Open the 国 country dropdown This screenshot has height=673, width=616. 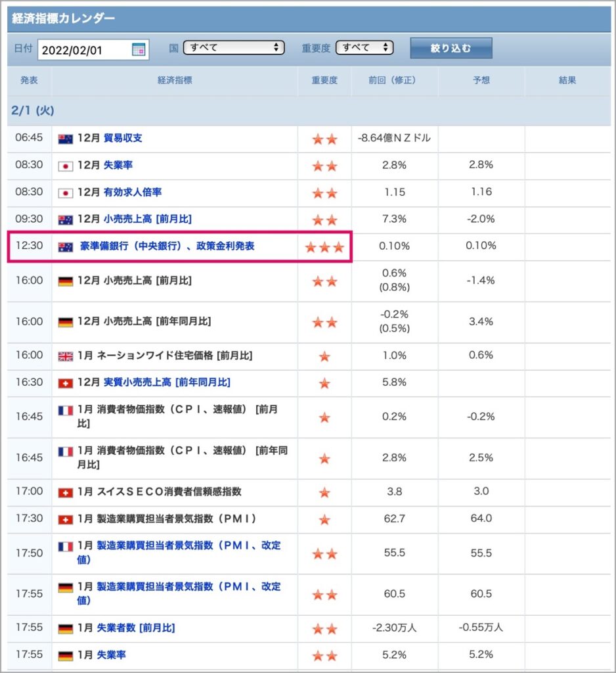click(x=234, y=47)
